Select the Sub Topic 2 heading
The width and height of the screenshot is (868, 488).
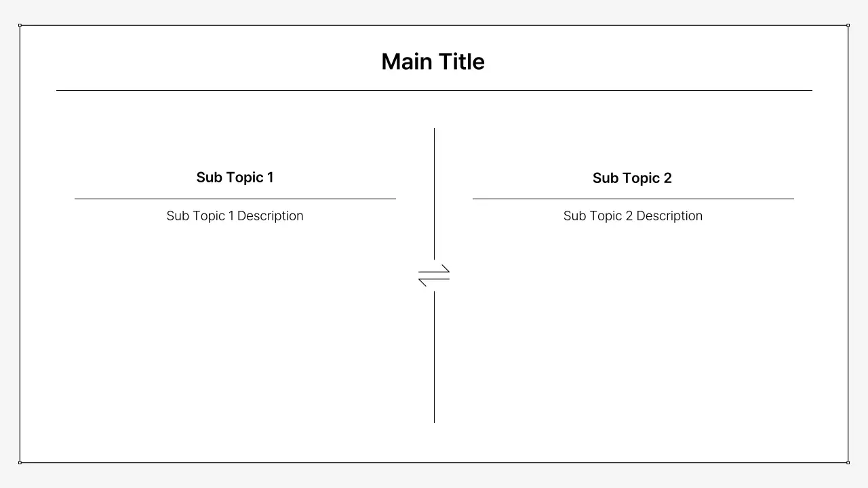[x=632, y=178]
